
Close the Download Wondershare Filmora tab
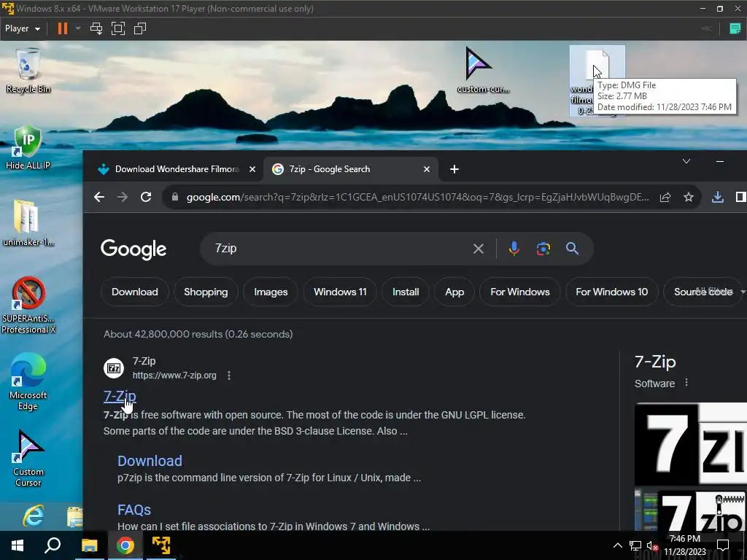pos(252,169)
